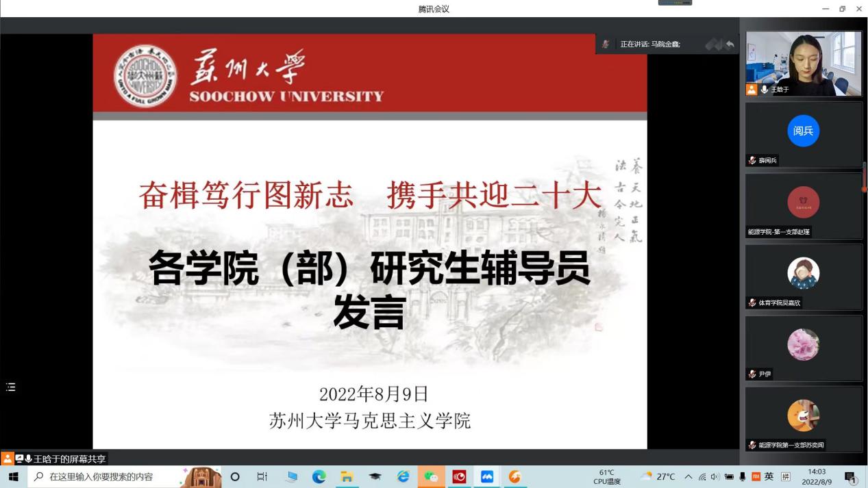Toggle the system volume speaker icon

715,476
